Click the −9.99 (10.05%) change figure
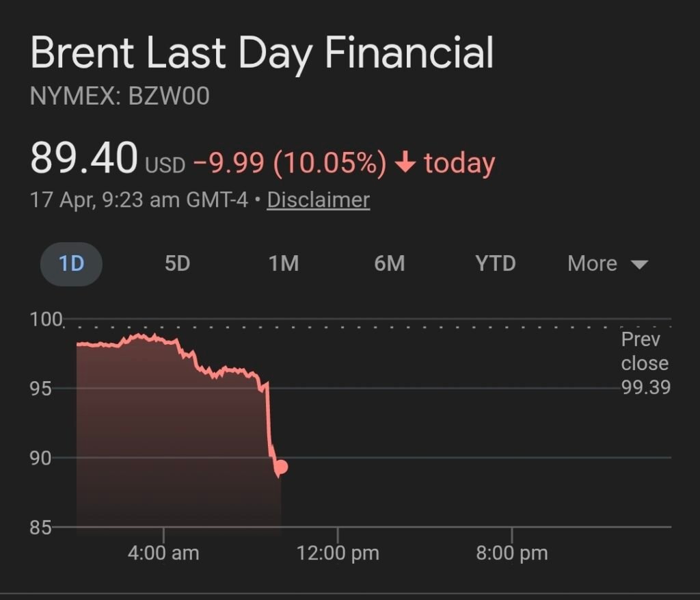 [x=290, y=163]
